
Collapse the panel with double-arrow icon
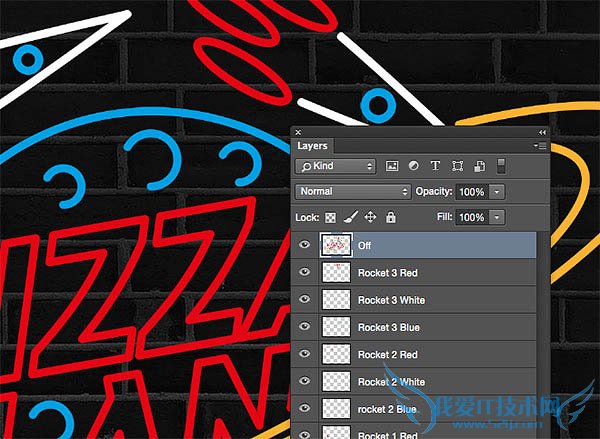[542, 132]
